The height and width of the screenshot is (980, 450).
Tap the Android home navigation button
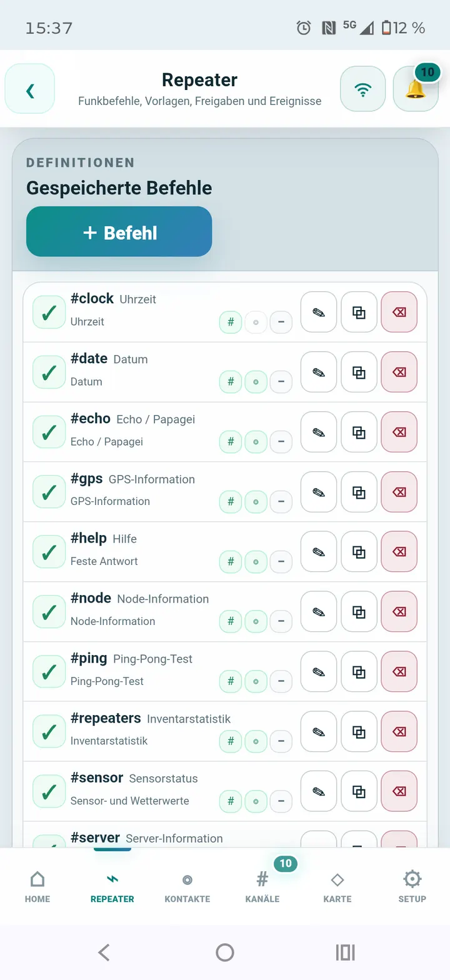point(225,952)
